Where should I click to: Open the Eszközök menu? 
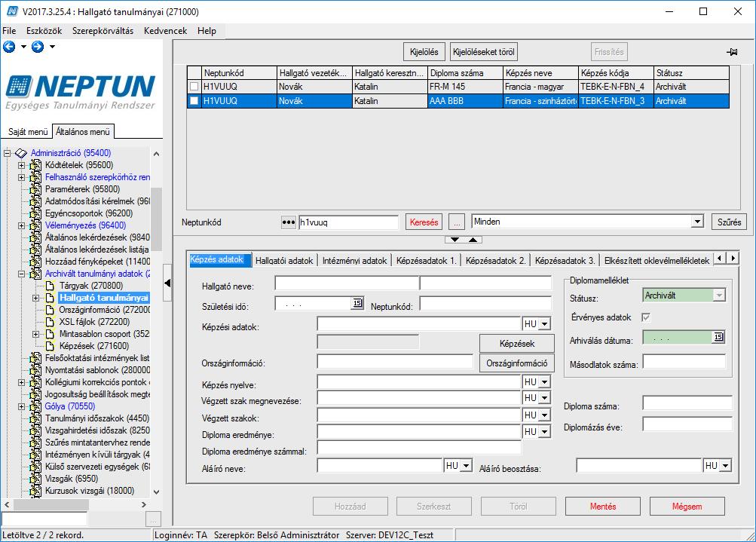click(x=44, y=31)
